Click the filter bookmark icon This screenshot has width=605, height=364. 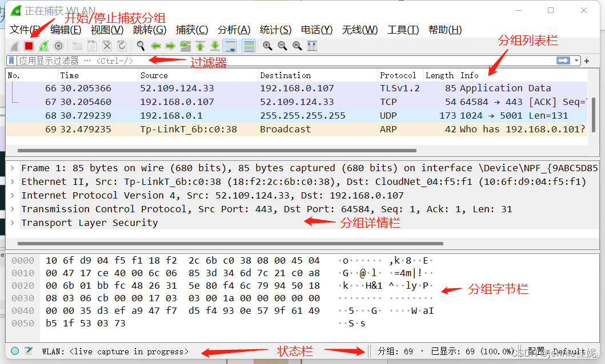[x=11, y=61]
